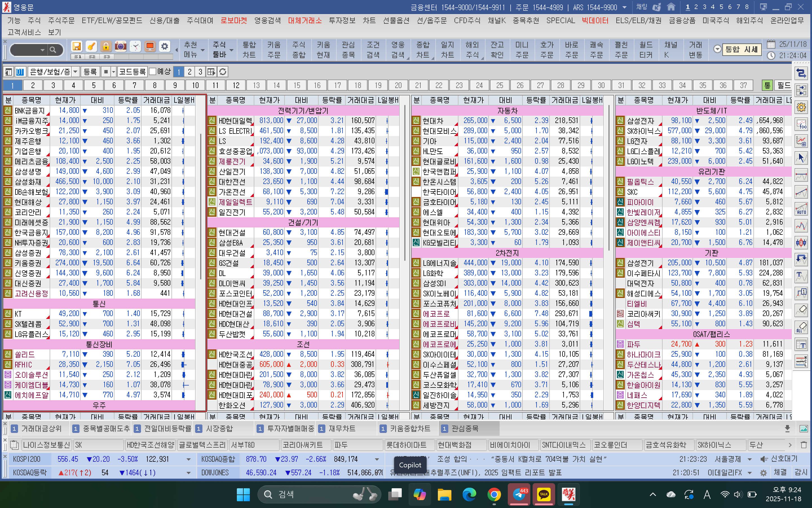
Task: Click the f(x) indicator formula icon
Action: pos(801,125)
